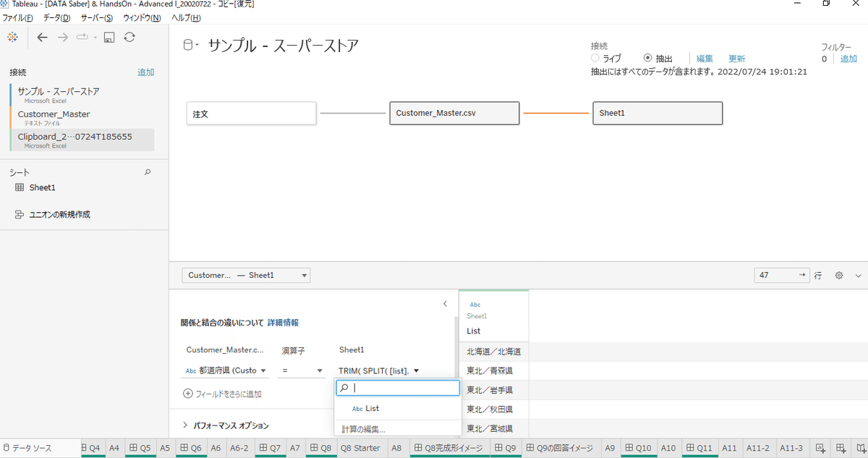Click the Abc type icon on List column
Image resolution: width=868 pixels, height=458 pixels.
(x=475, y=305)
